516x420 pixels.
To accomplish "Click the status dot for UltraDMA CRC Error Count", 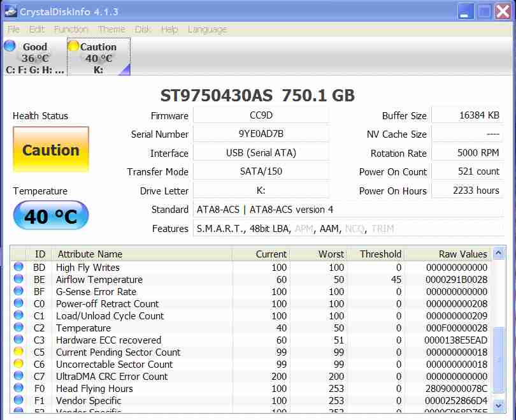I will pos(18,376).
